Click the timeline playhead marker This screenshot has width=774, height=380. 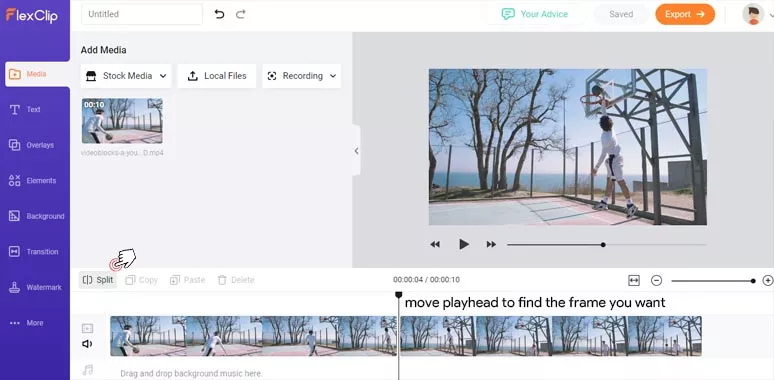pos(398,295)
